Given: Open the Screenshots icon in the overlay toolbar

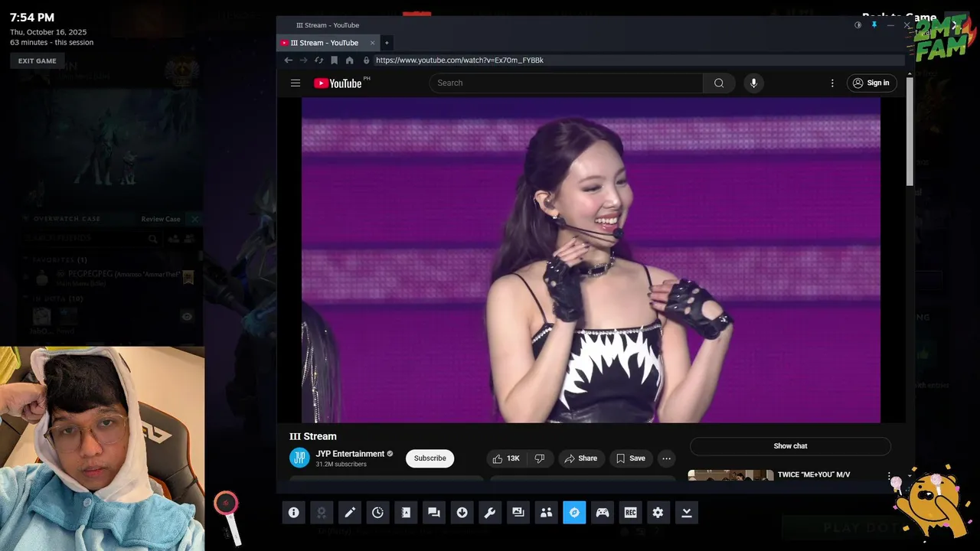Looking at the screenshot, I should (x=518, y=513).
